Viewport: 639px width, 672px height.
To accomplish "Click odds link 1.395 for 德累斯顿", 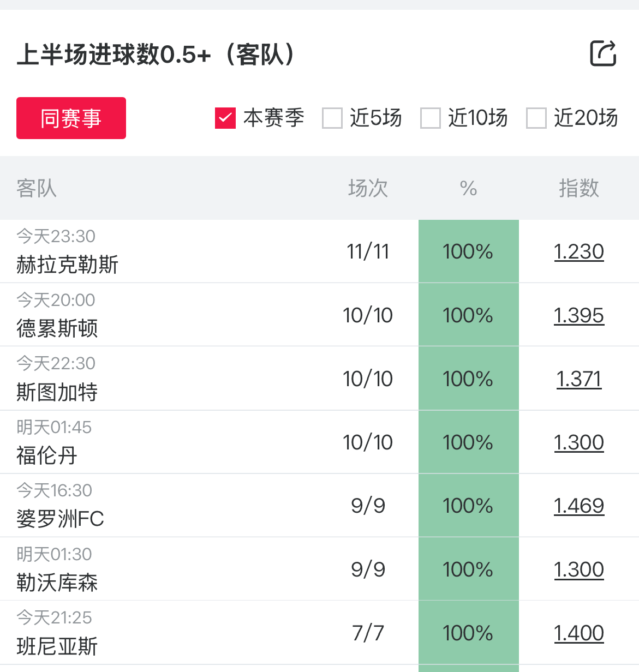I will click(x=578, y=315).
